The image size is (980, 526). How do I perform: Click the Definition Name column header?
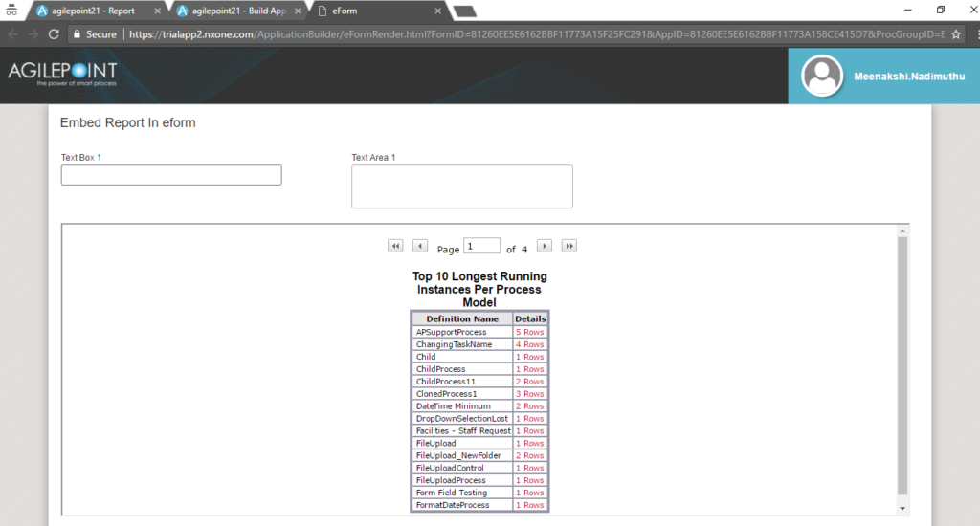(x=462, y=318)
